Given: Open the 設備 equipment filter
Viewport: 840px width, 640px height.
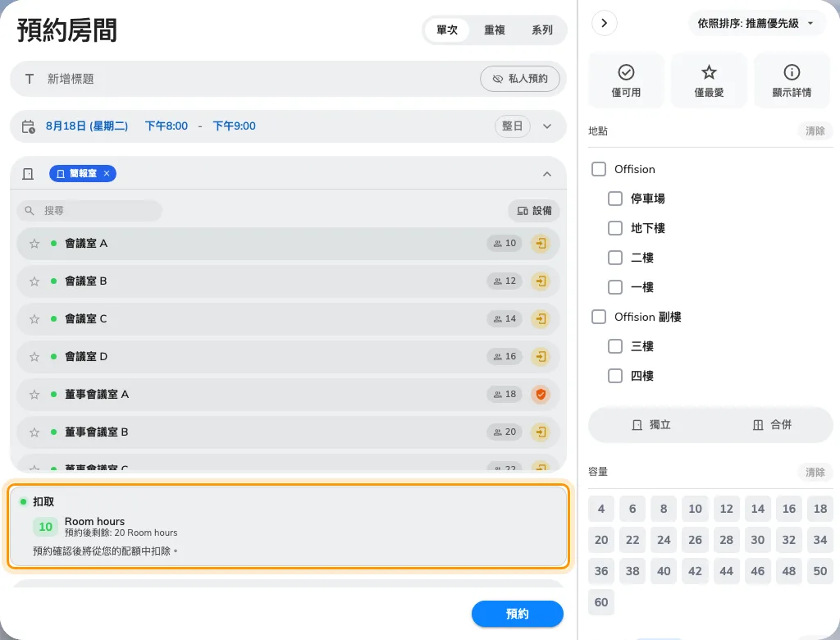Looking at the screenshot, I should coord(534,211).
